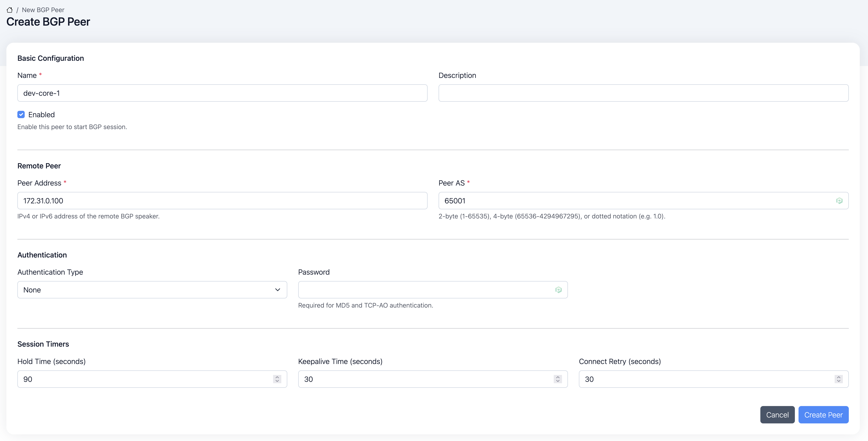This screenshot has height=441, width=868.
Task: Click the Authentication Type field label
Action: pos(50,272)
